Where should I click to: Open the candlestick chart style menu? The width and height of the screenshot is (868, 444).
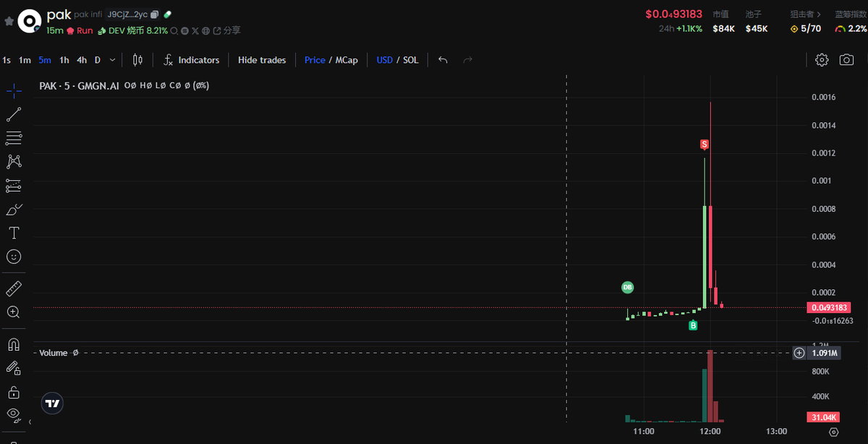coord(137,60)
